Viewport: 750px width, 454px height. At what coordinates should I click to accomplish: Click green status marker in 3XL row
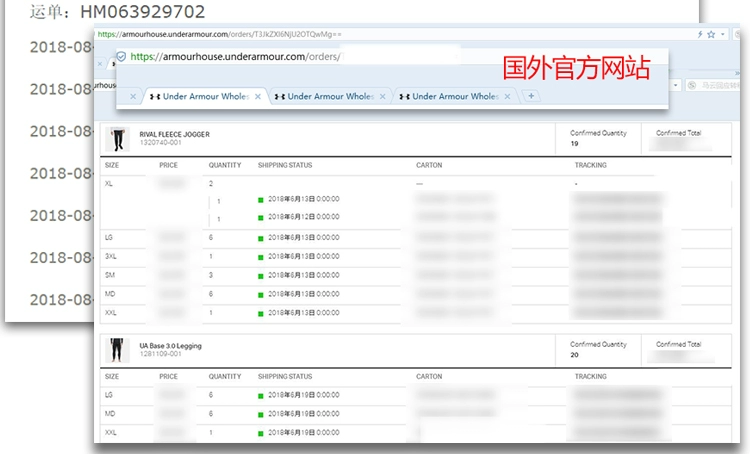click(261, 258)
